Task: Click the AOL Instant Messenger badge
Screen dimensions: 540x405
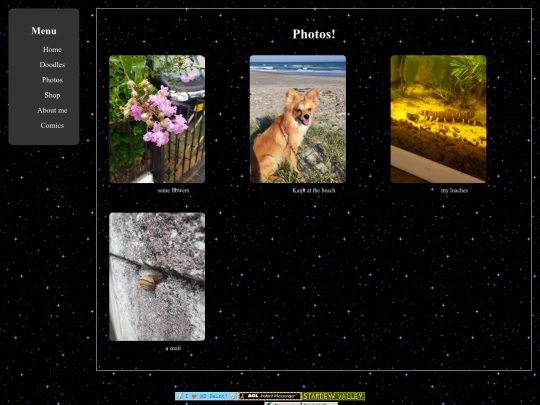Action: coord(270,396)
